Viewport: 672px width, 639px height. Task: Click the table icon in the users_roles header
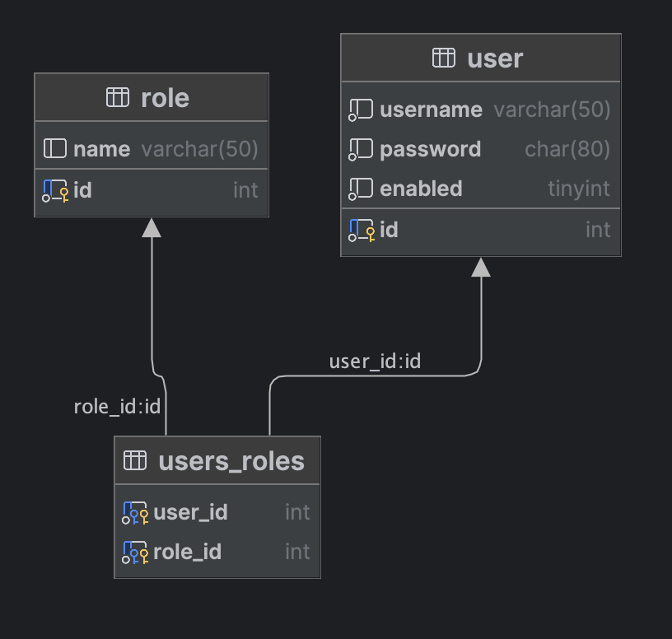134,460
